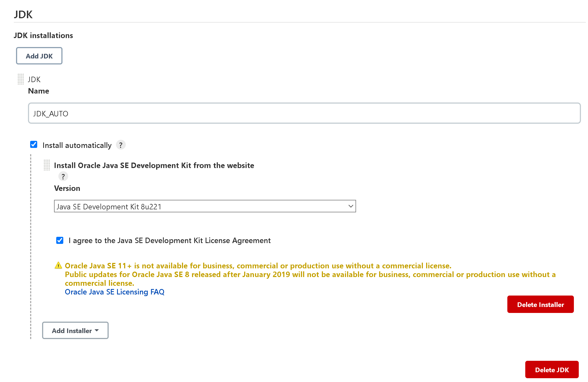Screen dimensions: 588x382
Task: Click the Install automatically label text
Action: click(77, 145)
